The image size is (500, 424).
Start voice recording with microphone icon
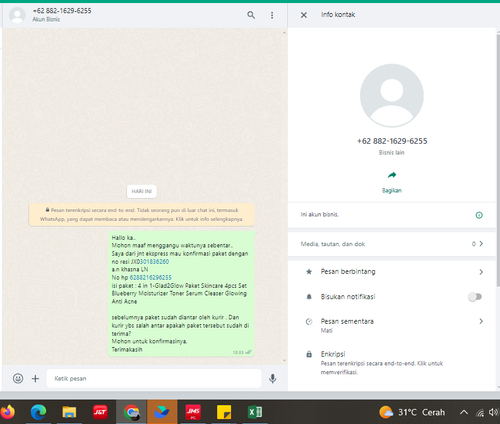coord(273,378)
